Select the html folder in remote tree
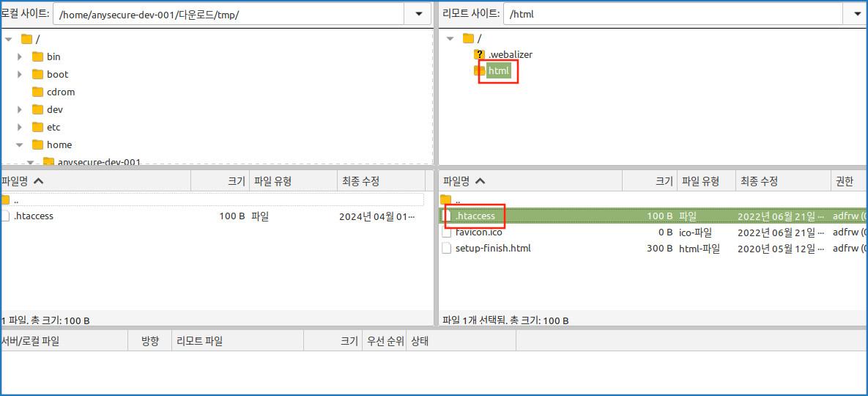Image resolution: width=868 pixels, height=396 pixels. tap(498, 71)
